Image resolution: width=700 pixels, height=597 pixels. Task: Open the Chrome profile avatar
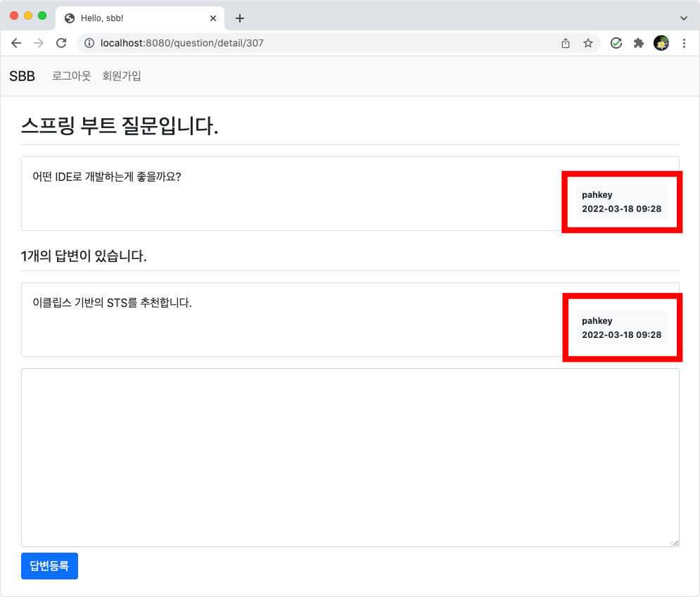point(661,43)
